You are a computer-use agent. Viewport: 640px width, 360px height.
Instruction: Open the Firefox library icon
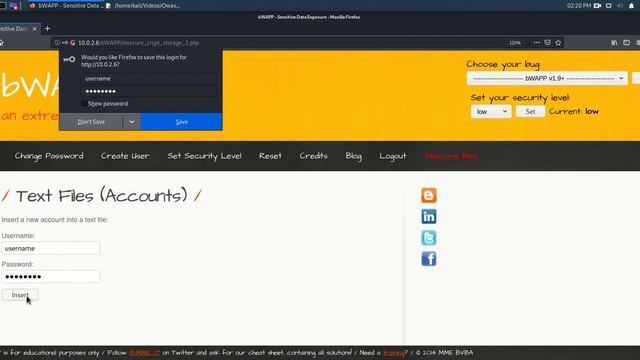614,42
